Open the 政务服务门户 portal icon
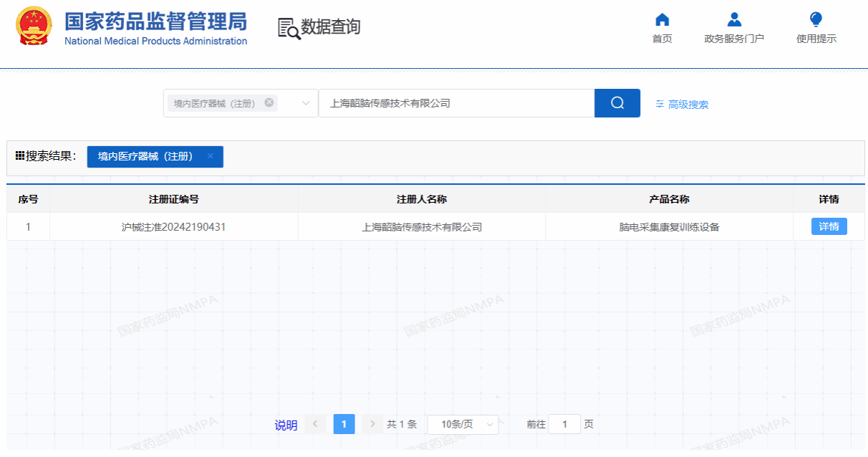The width and height of the screenshot is (868, 457). [x=733, y=20]
